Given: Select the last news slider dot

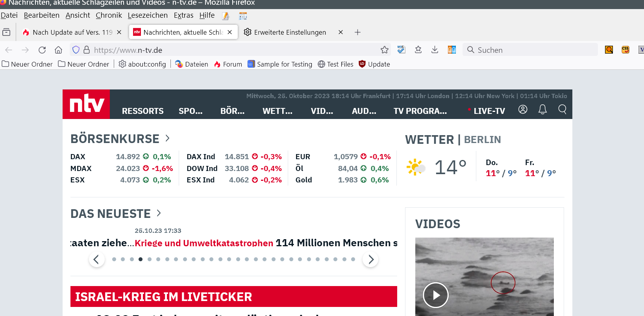Looking at the screenshot, I should coord(353,259).
